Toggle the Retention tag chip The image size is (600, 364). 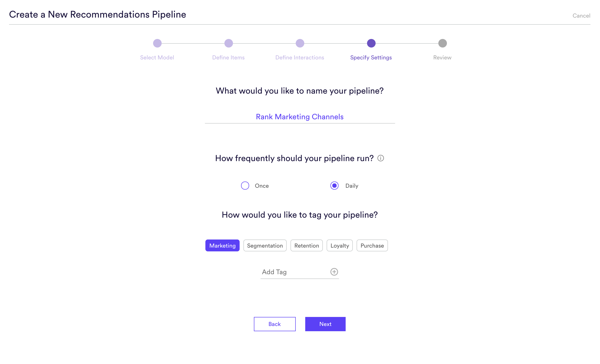(x=307, y=245)
